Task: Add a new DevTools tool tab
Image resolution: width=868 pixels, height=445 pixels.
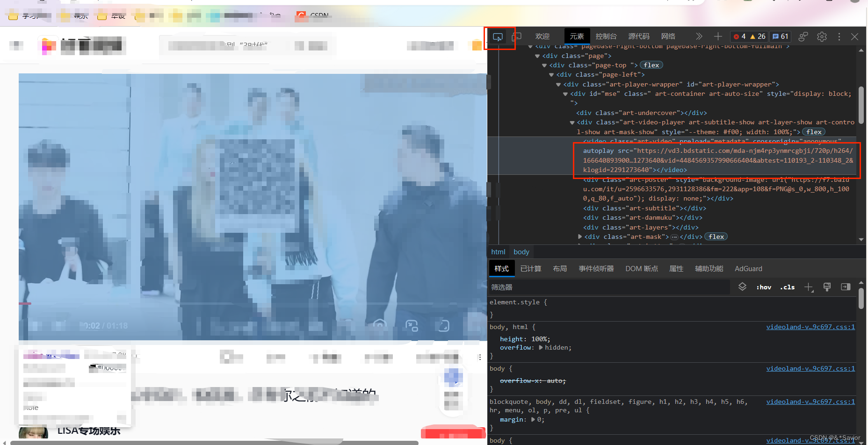Action: tap(718, 36)
